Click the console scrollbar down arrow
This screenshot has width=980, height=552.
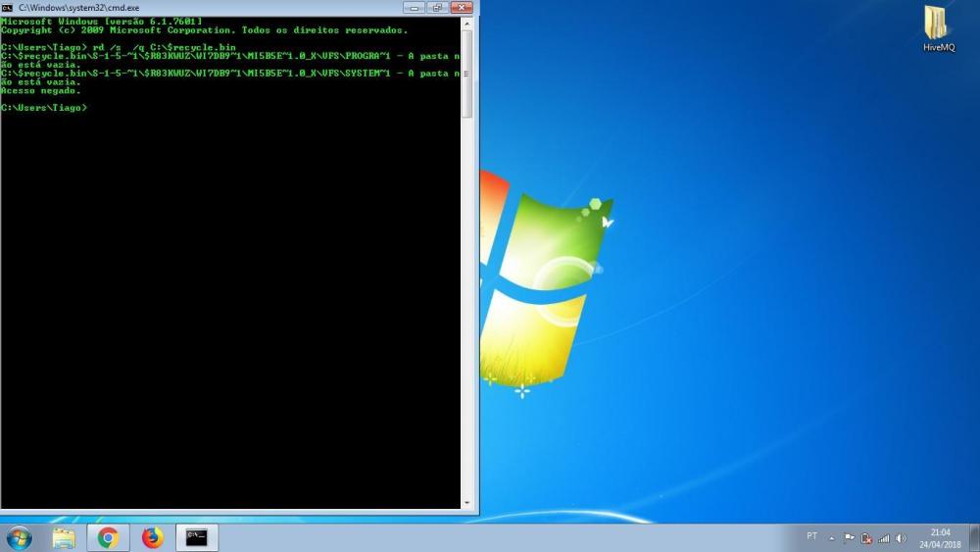coord(466,503)
